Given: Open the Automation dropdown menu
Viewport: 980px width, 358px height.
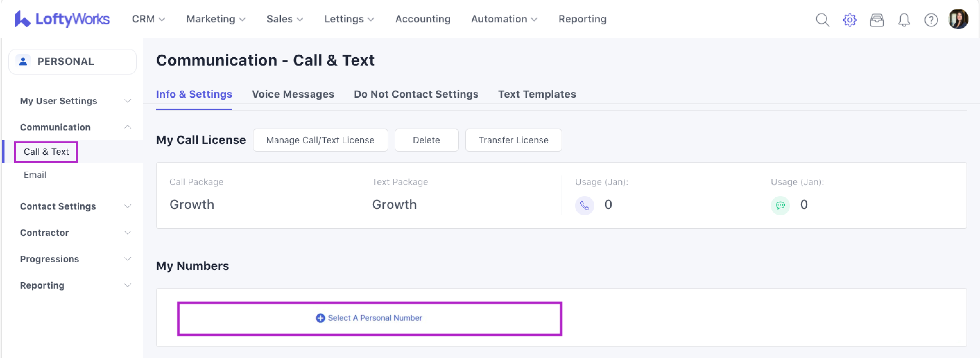Looking at the screenshot, I should pyautogui.click(x=504, y=19).
